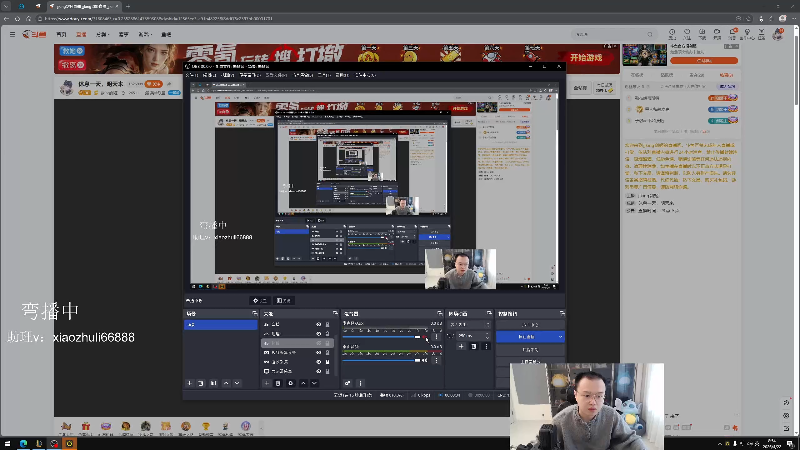Screen dimensions: 800x450
Task: Select red-highlighted tab in right ranking panel
Action: [x=725, y=75]
